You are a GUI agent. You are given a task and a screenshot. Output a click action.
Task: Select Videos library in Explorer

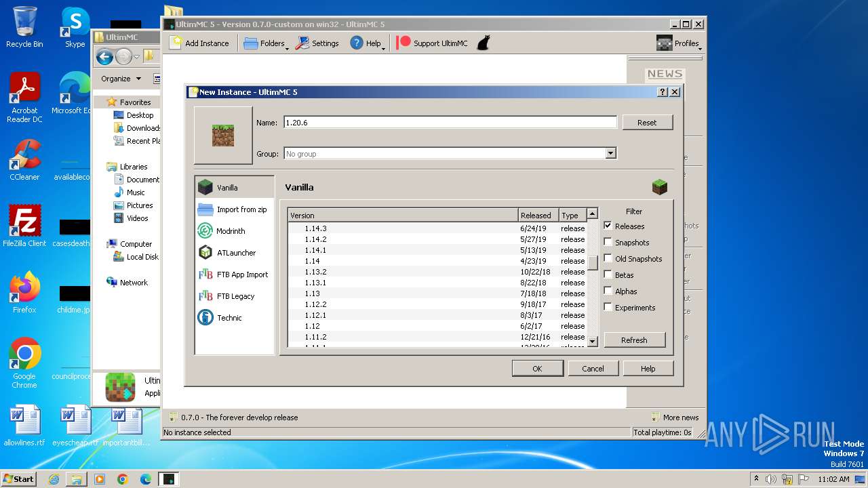click(131, 218)
